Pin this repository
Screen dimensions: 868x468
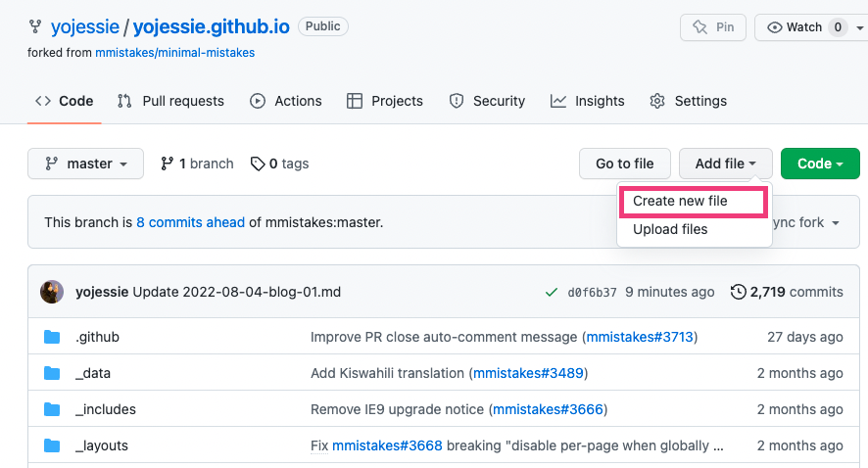tap(713, 27)
